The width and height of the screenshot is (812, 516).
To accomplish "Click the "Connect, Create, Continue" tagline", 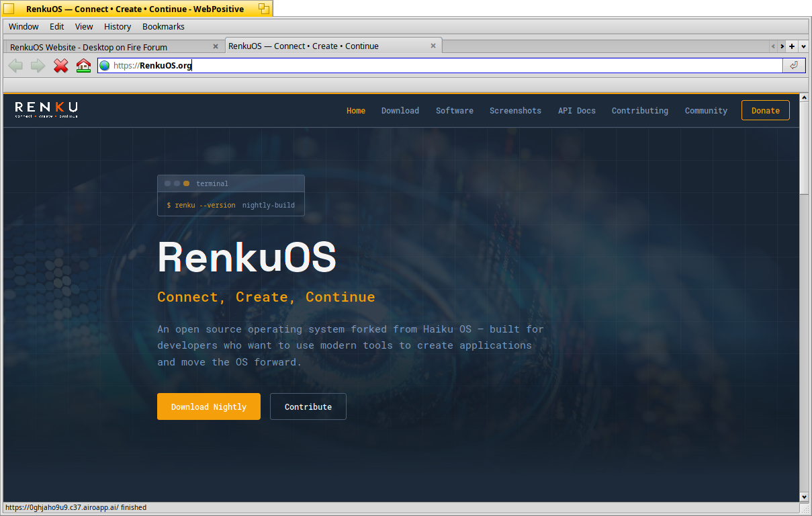I will [x=266, y=297].
